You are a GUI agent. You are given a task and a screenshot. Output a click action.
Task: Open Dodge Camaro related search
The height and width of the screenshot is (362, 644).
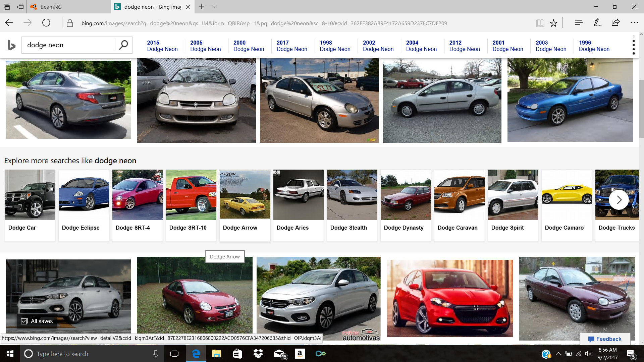pyautogui.click(x=567, y=205)
